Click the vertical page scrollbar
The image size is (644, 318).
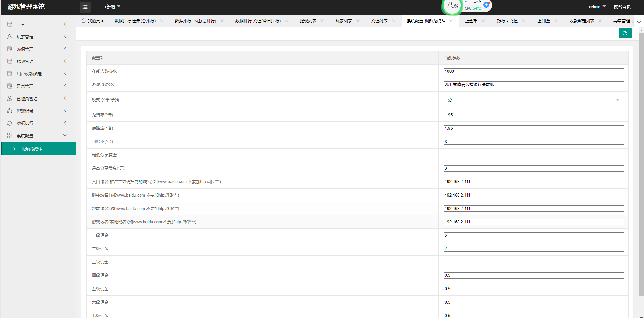click(x=641, y=165)
